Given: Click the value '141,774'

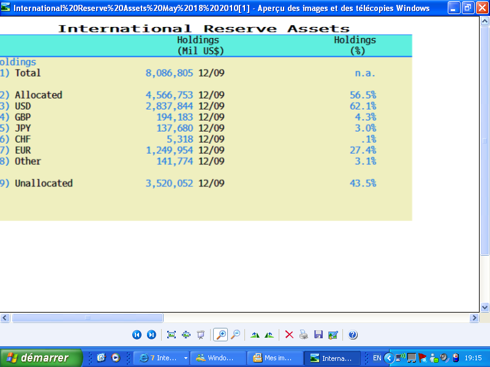Looking at the screenshot, I should [x=175, y=161].
